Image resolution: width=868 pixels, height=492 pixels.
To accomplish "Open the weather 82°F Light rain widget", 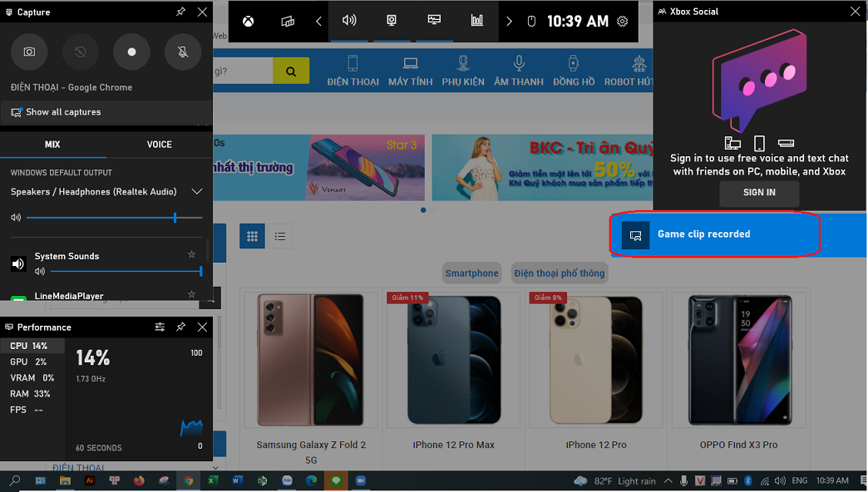I will click(614, 481).
